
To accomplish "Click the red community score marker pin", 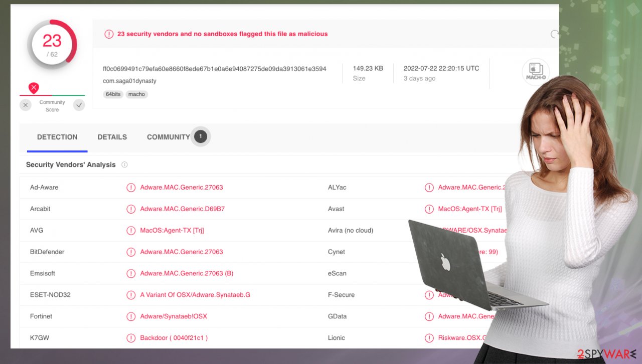I will coord(34,88).
